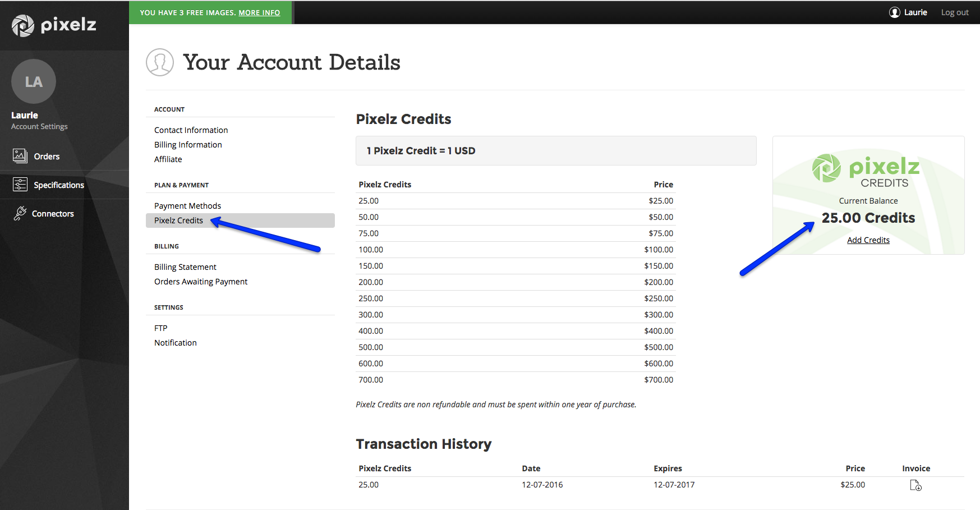Select the 75.00 credits row

click(x=516, y=233)
